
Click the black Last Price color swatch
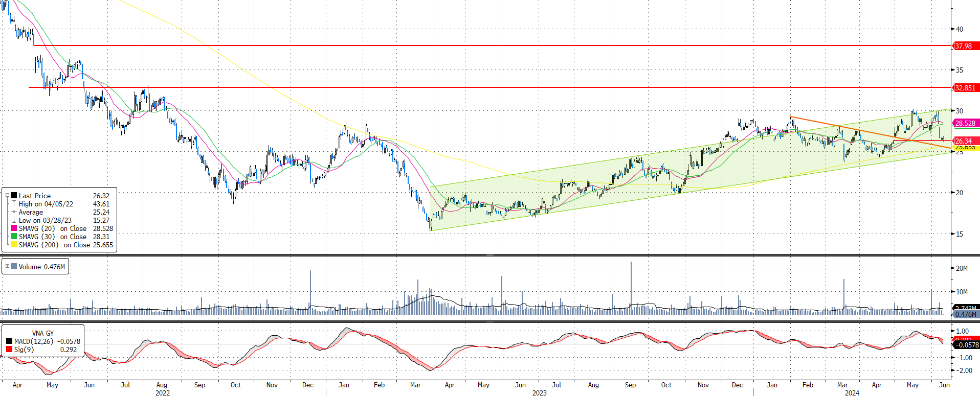point(14,196)
